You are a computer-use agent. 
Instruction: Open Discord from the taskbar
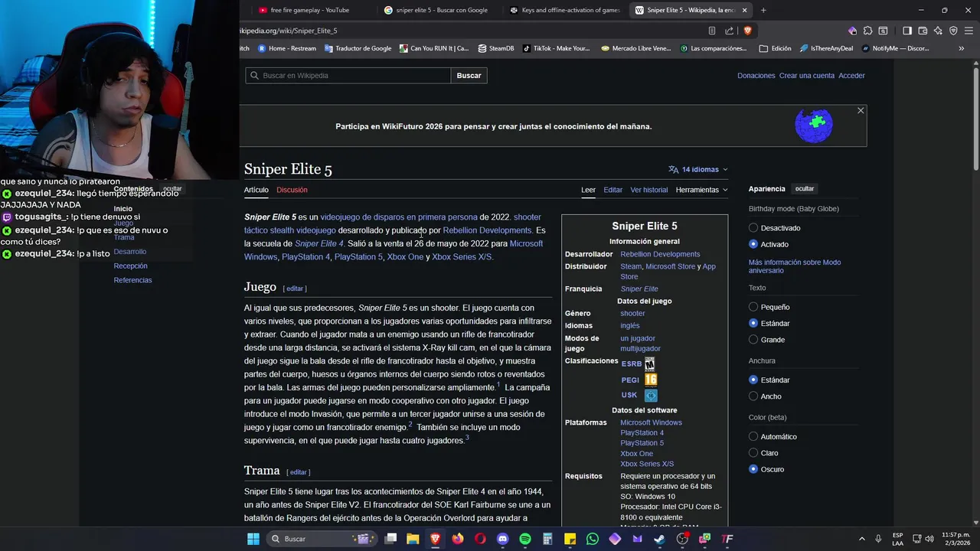click(x=502, y=539)
